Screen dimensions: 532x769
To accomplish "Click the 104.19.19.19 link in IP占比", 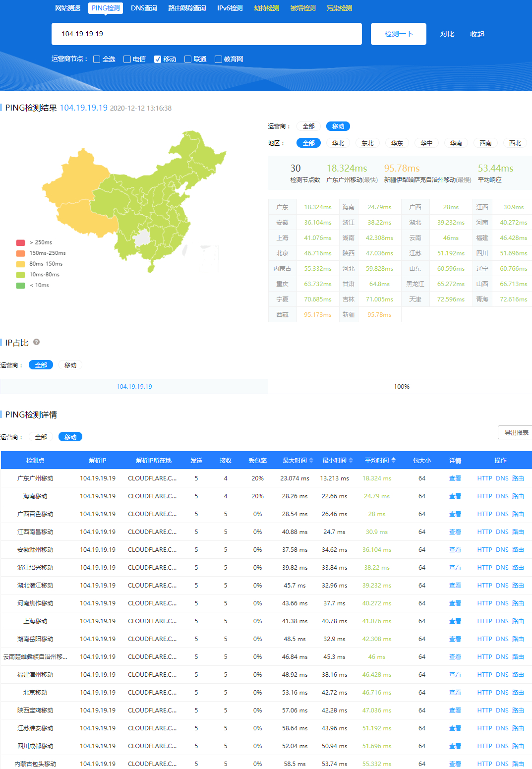I will pyautogui.click(x=134, y=387).
